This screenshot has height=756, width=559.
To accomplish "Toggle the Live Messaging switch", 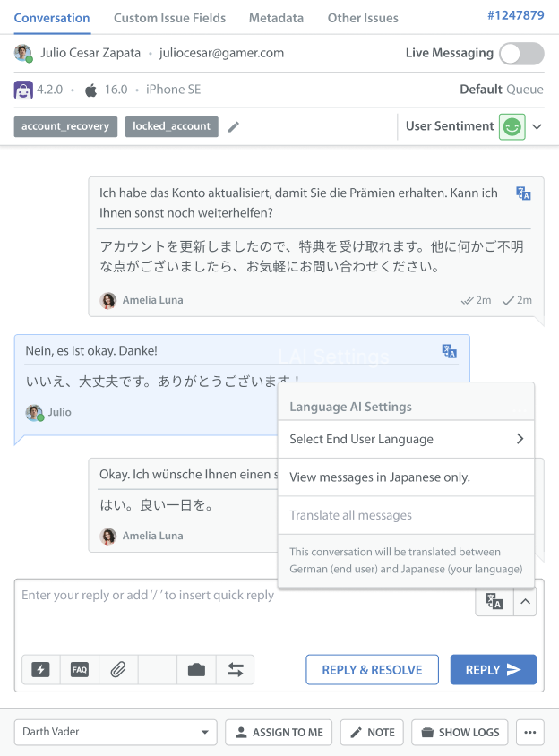I will point(521,54).
